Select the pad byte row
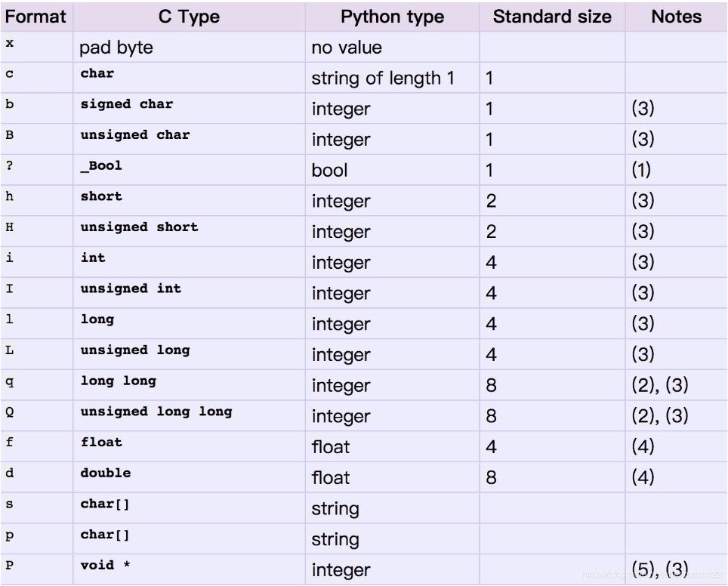The image size is (728, 586). [x=114, y=47]
